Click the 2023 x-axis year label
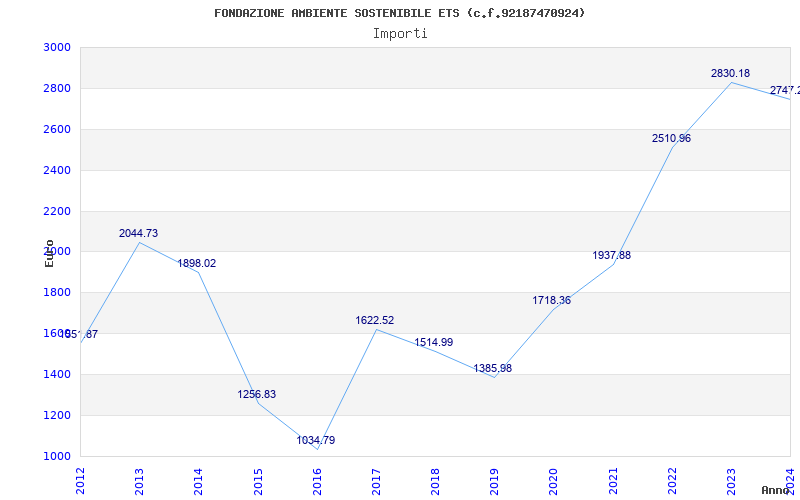800x500 pixels. (x=731, y=481)
